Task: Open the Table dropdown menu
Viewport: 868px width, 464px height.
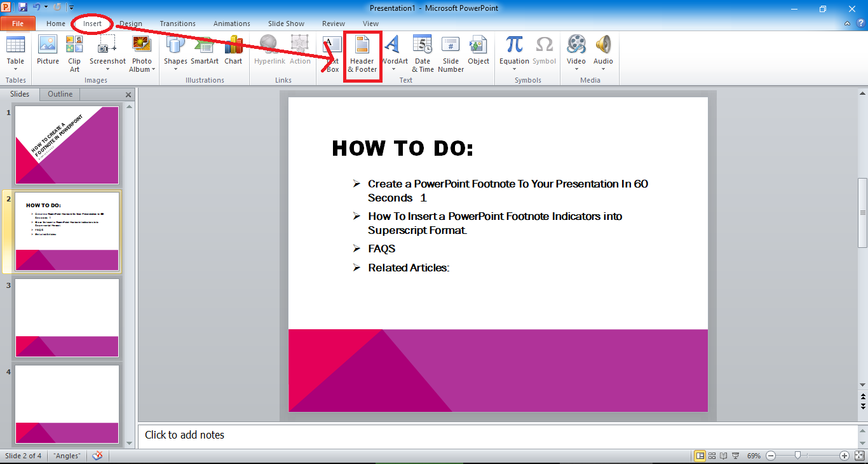Action: click(x=15, y=69)
